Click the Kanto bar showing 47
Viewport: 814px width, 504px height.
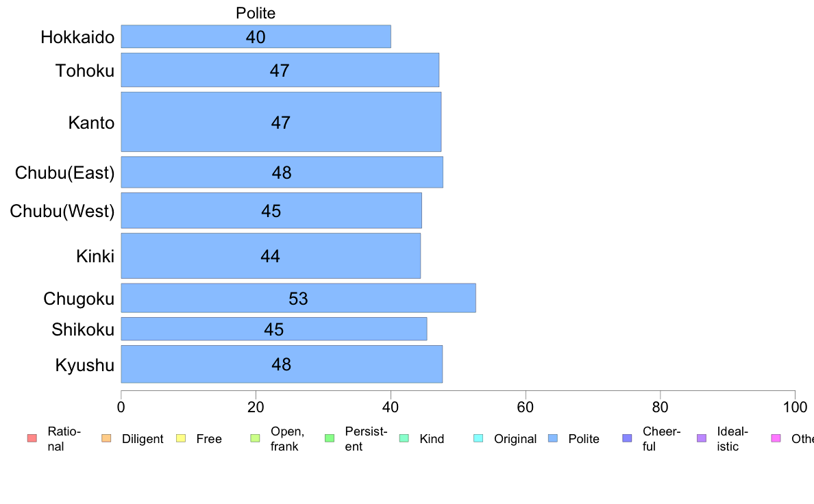pos(281,122)
